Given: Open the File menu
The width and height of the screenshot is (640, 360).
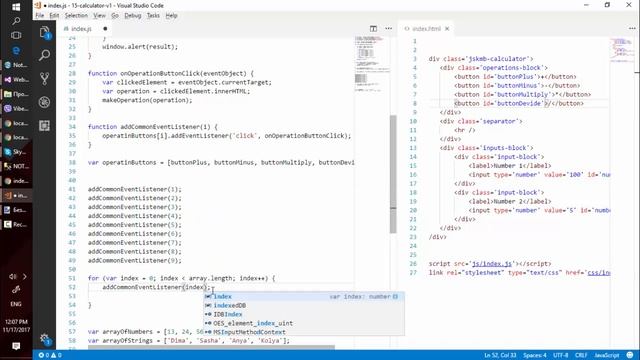Looking at the screenshot, I should pos(40,16).
